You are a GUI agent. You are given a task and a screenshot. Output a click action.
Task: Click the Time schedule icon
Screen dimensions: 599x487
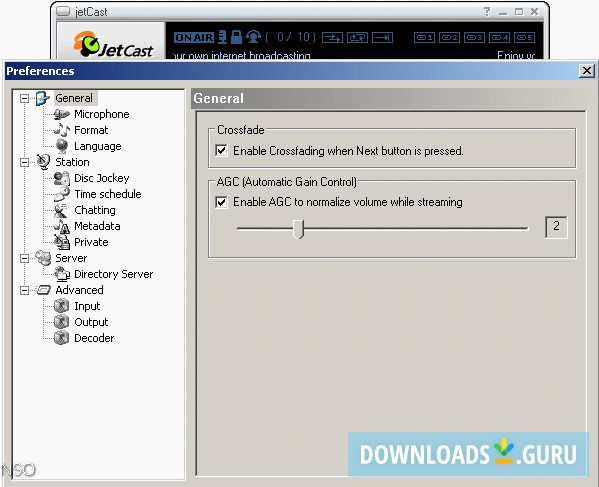point(62,194)
